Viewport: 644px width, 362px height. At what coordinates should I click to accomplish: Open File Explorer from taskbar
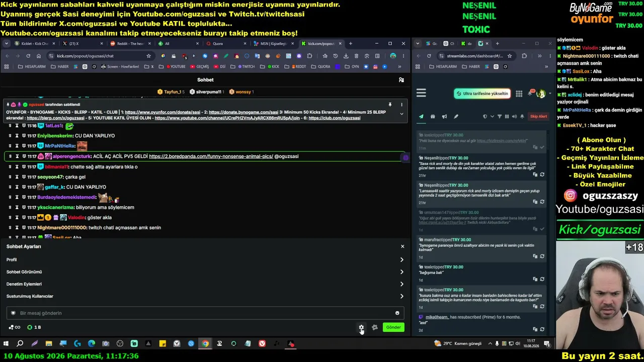pyautogui.click(x=49, y=344)
